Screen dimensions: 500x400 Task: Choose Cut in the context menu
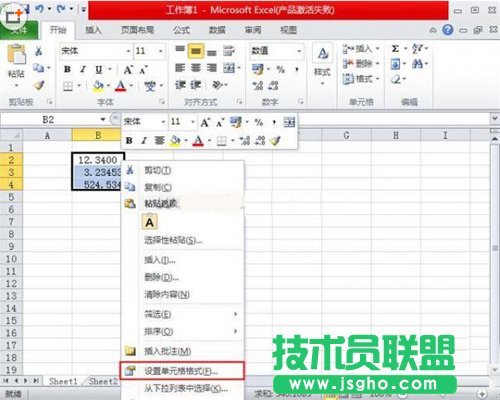click(x=182, y=171)
